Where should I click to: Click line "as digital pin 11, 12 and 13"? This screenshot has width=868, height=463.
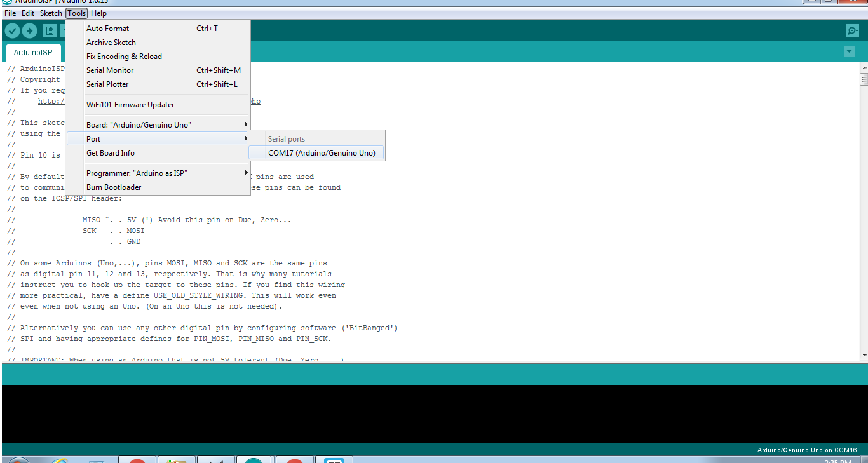pos(169,274)
